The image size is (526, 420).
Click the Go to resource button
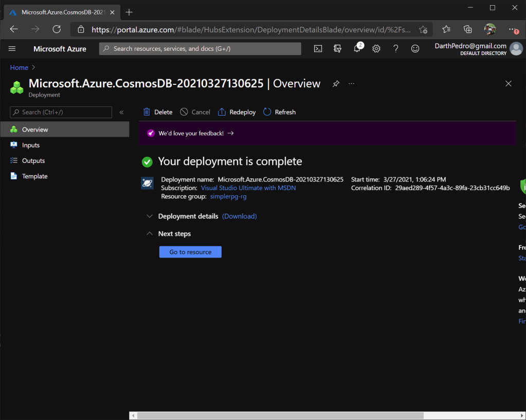[x=190, y=252]
